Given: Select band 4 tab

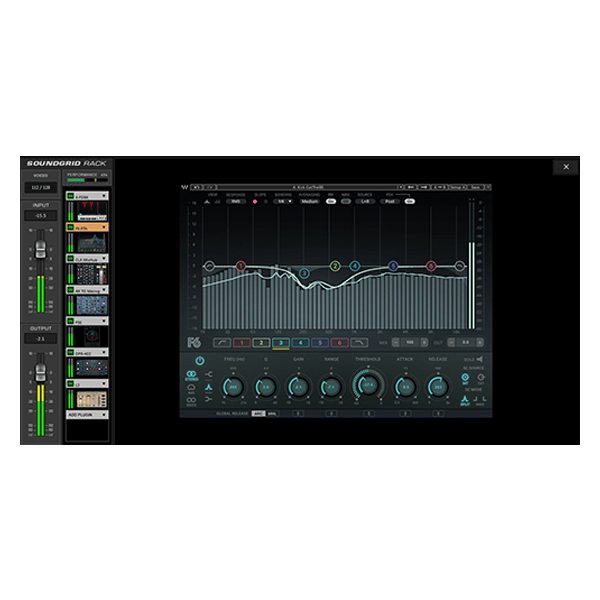Looking at the screenshot, I should tap(300, 342).
